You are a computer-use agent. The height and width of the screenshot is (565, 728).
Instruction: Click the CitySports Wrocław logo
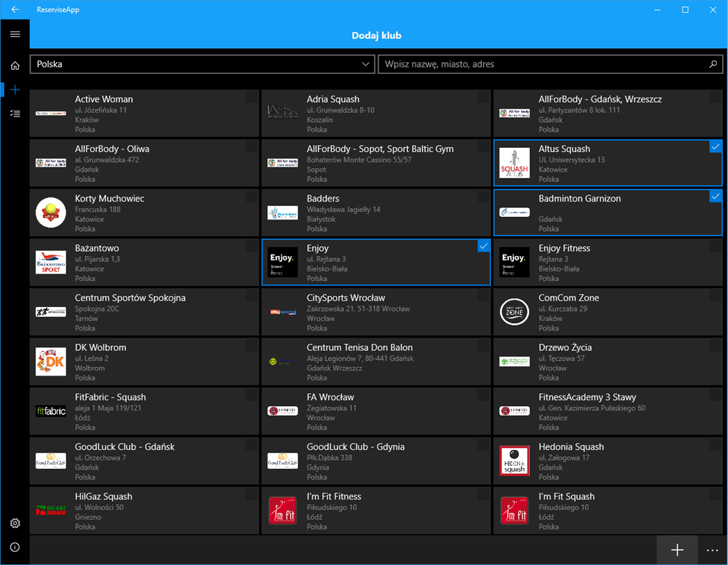click(x=282, y=312)
